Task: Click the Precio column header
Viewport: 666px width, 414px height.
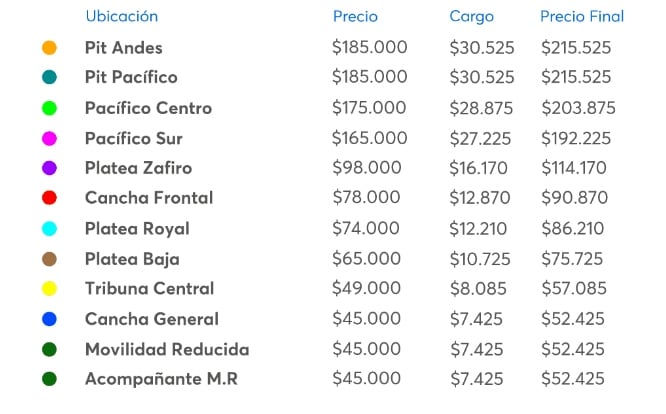Action: point(355,17)
